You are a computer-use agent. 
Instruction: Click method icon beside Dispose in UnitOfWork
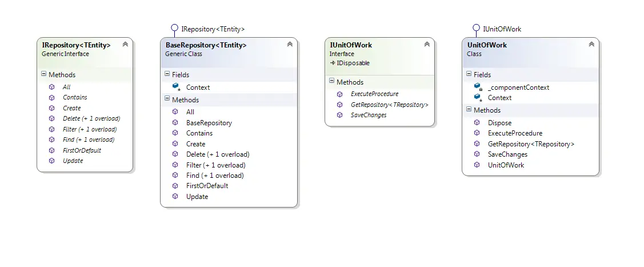[477, 122]
